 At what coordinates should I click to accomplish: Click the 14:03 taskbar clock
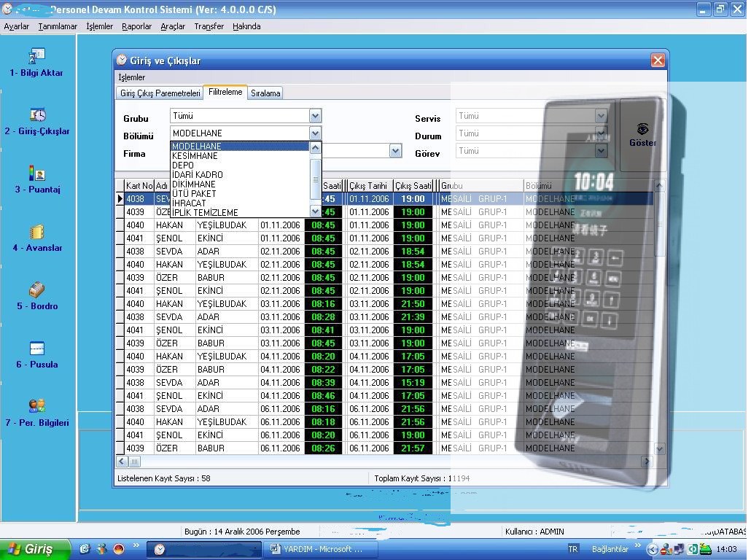point(726,549)
